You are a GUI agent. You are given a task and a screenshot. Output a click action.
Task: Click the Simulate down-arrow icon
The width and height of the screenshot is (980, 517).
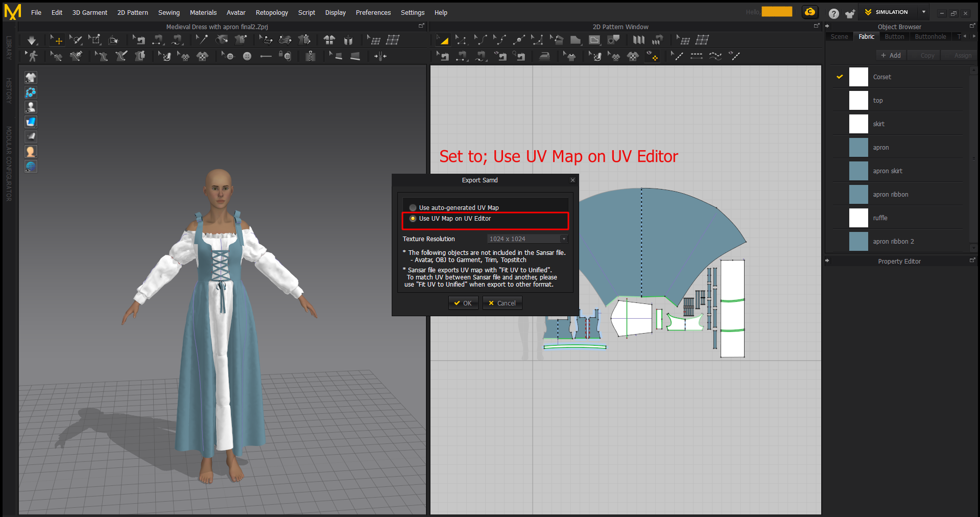point(32,40)
